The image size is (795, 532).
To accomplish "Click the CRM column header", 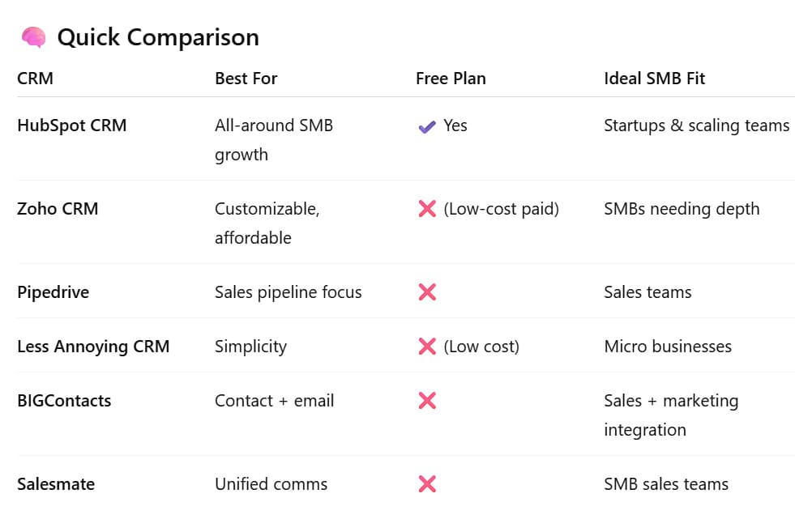I will click(x=35, y=79).
